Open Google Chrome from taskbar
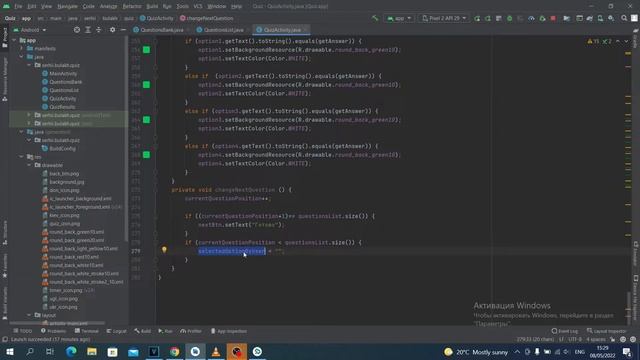 (174, 351)
